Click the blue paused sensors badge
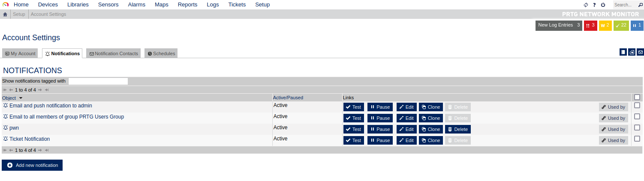The width and height of the screenshot is (644, 181). [x=637, y=25]
